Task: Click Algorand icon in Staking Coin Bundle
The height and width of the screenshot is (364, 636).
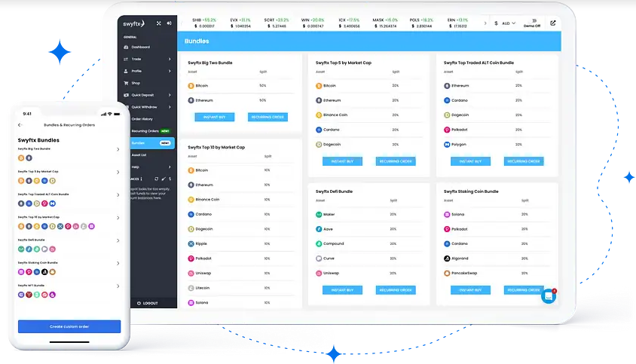Action: coord(447,258)
